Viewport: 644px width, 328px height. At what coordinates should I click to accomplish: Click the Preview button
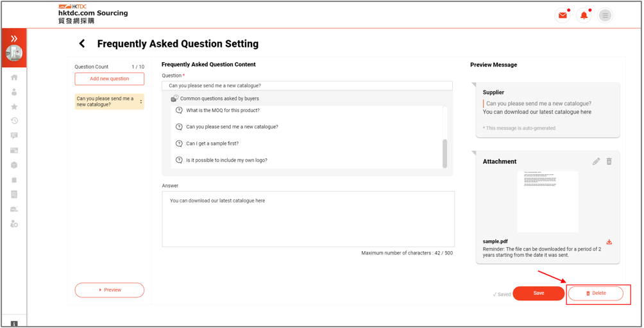(109, 290)
